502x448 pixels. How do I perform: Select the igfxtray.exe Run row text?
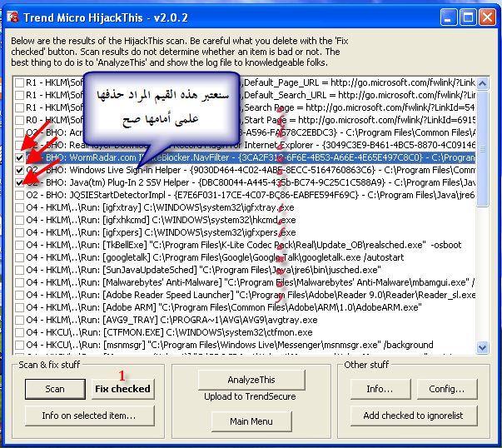pos(160,207)
